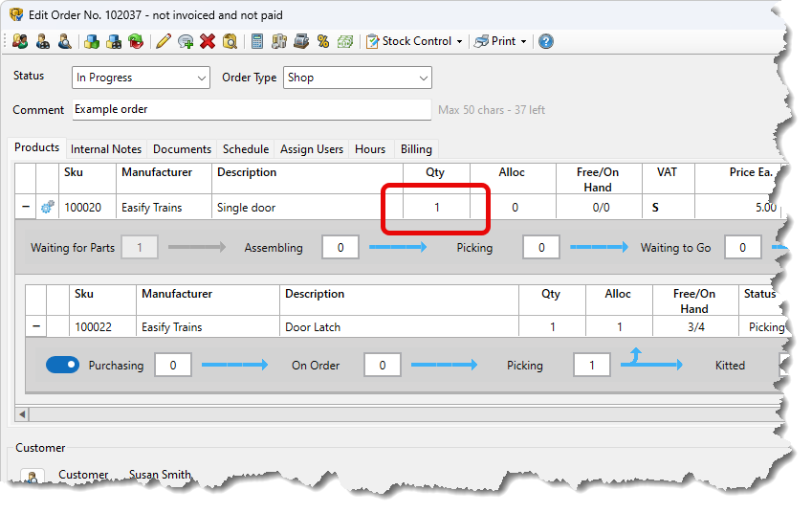Viewport: 812px width, 513px height.
Task: Collapse the Single door product row
Action: [x=25, y=207]
